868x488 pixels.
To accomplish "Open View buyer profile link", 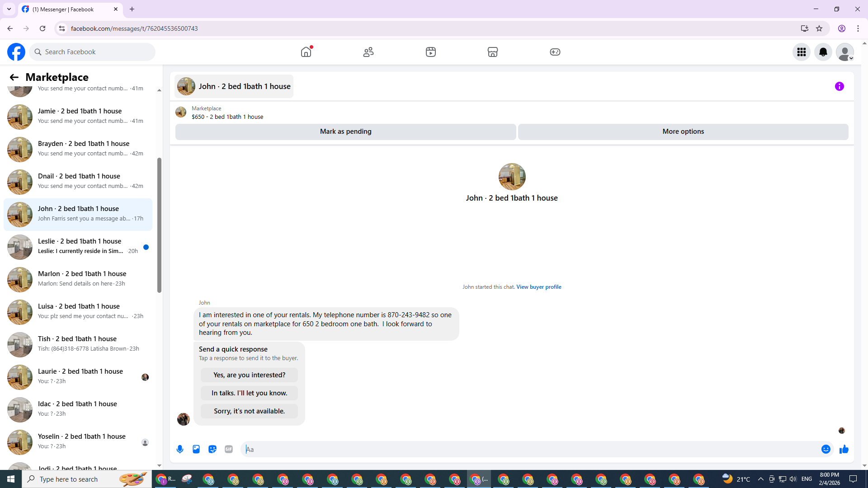I will pos(538,287).
